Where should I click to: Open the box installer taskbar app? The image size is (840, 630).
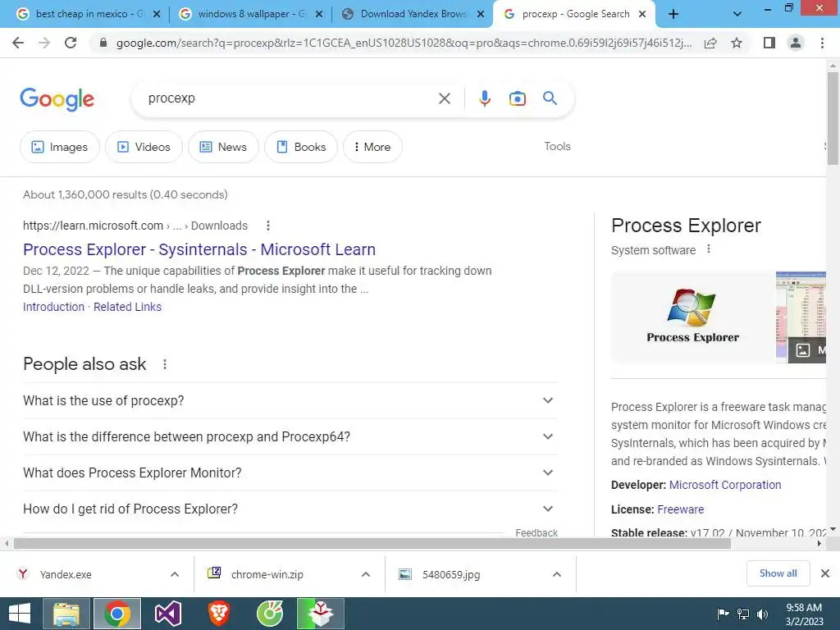point(321,614)
